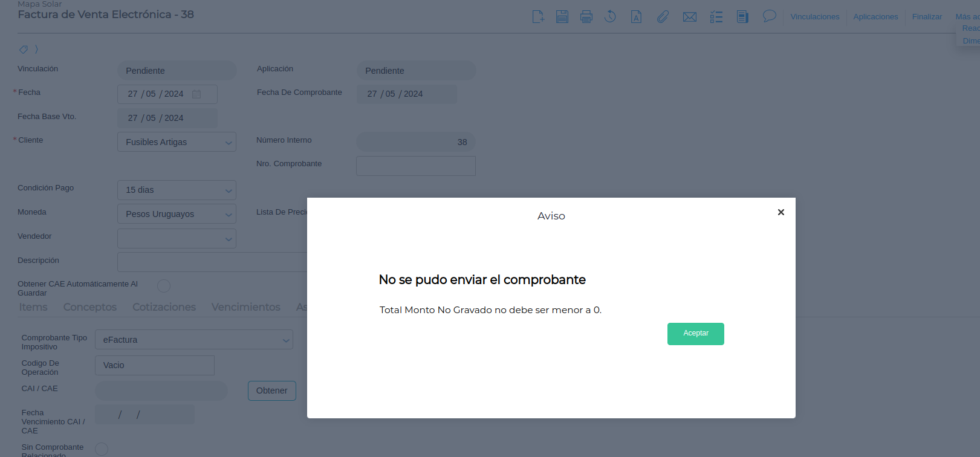This screenshot has width=980, height=457.
Task: Click the new document icon in toolbar
Action: pos(538,17)
